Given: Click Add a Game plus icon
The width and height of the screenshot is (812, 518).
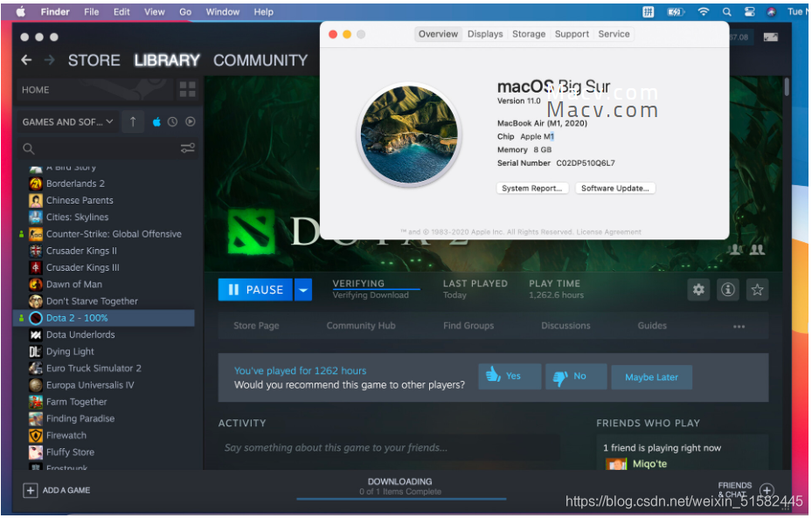Looking at the screenshot, I should click(x=31, y=491).
